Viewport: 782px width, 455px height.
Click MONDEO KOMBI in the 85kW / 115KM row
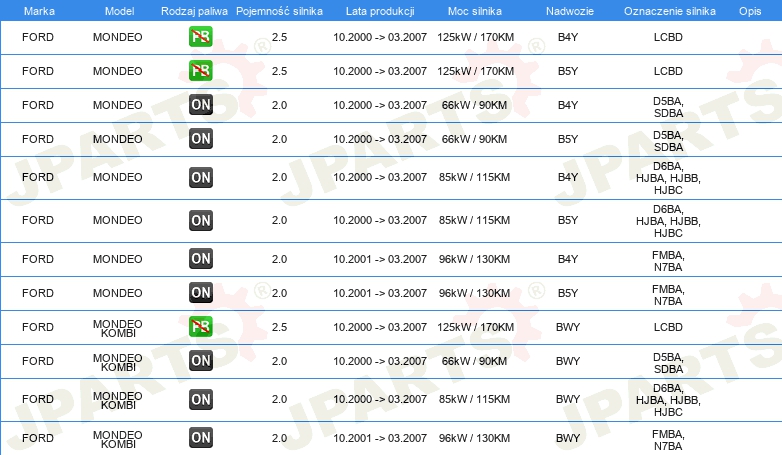coord(118,400)
